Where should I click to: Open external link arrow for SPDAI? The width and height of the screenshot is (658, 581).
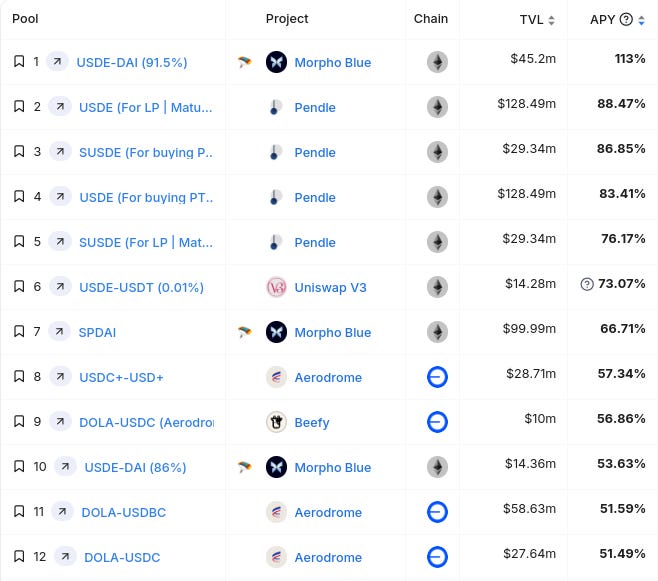59,331
